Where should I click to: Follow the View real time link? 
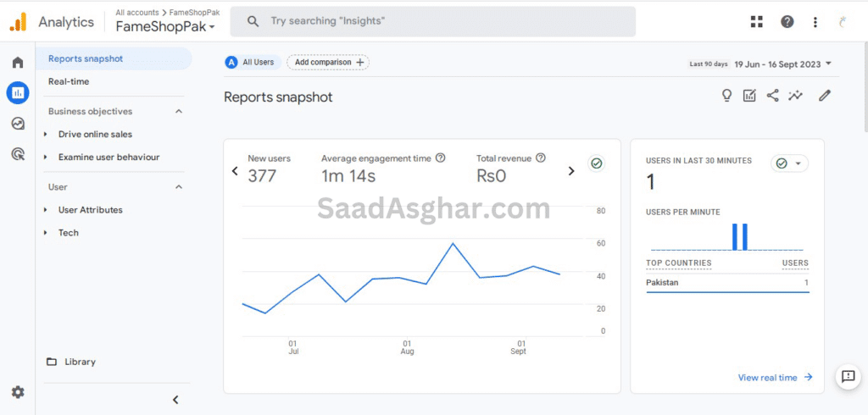pyautogui.click(x=775, y=378)
